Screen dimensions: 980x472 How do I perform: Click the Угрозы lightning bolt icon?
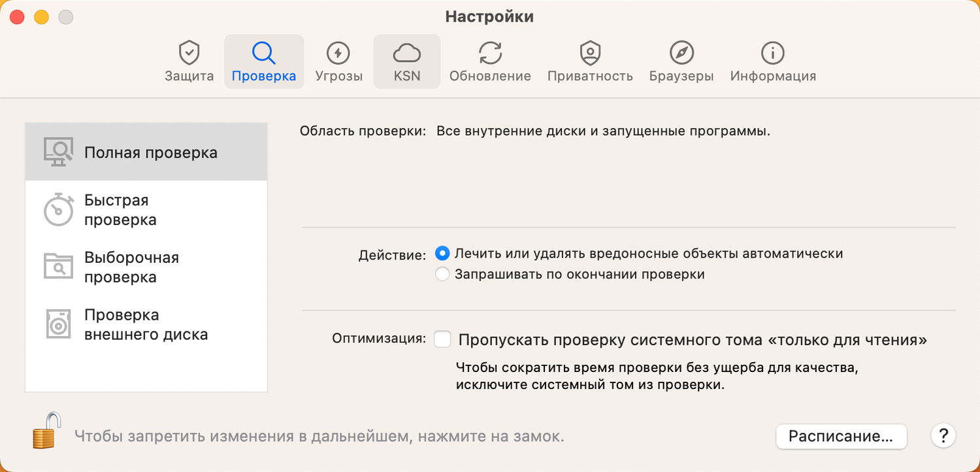(x=338, y=52)
